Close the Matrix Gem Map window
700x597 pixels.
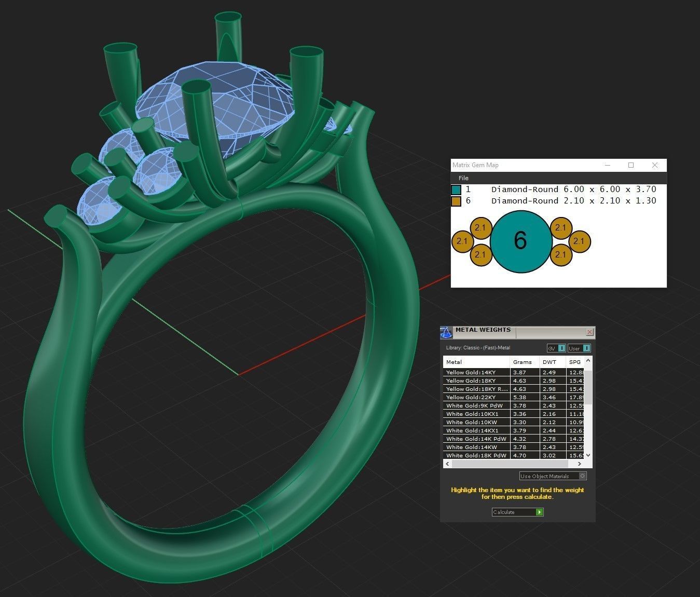point(655,165)
